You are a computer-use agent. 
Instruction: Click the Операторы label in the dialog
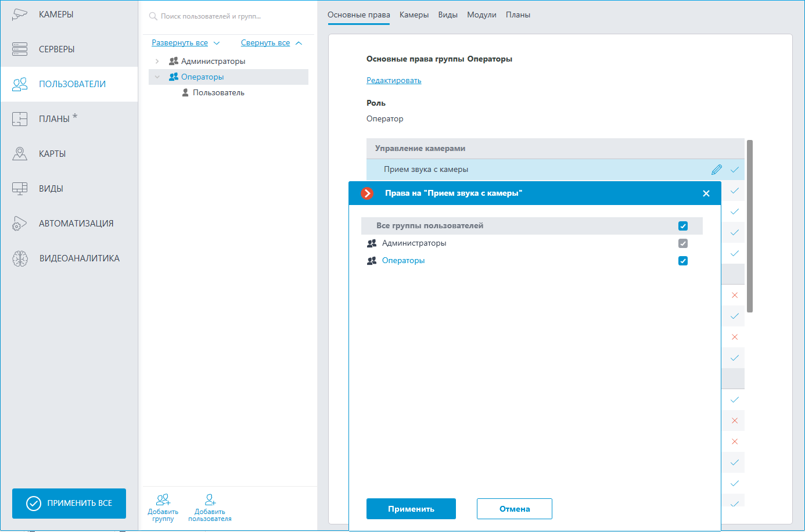coord(403,261)
